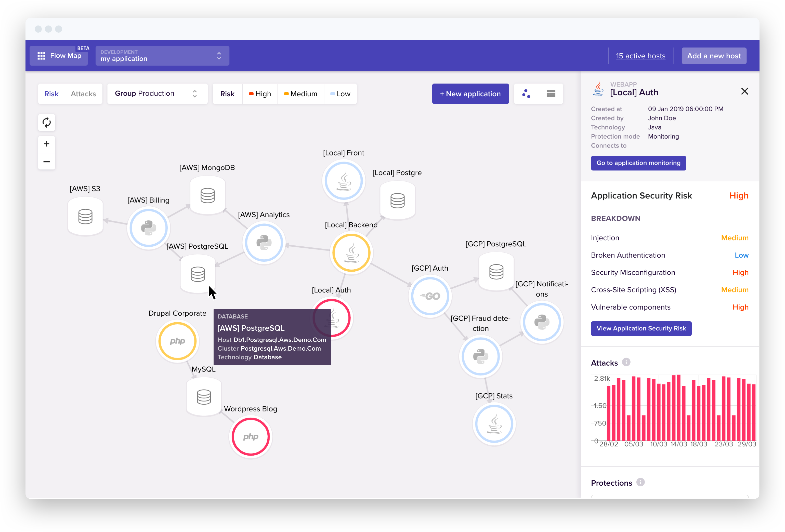The width and height of the screenshot is (785, 532).
Task: Switch to graph view icon
Action: (x=526, y=94)
